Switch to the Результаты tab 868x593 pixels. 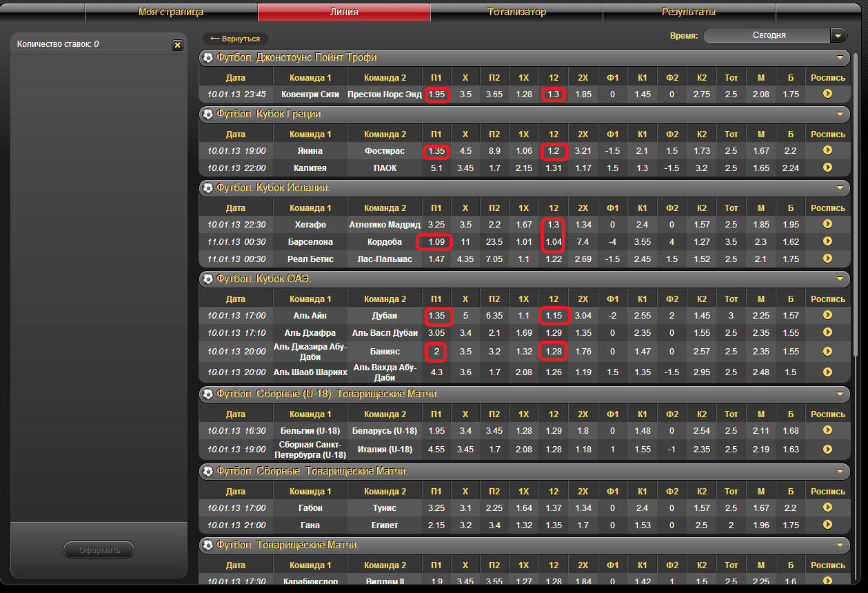point(689,12)
